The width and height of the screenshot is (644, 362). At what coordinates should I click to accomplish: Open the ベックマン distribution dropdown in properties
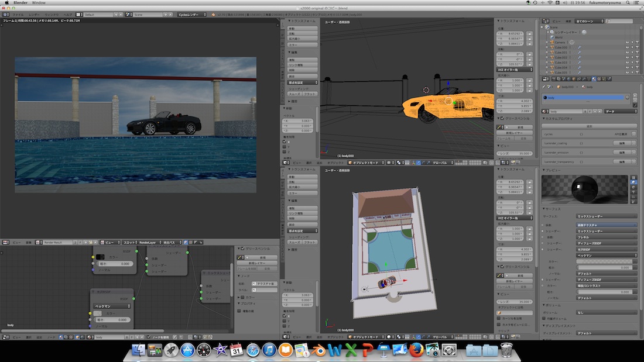pyautogui.click(x=606, y=256)
